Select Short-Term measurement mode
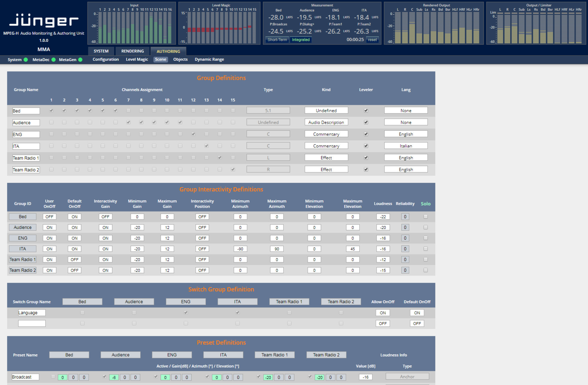The height and width of the screenshot is (385, 588). (x=277, y=39)
